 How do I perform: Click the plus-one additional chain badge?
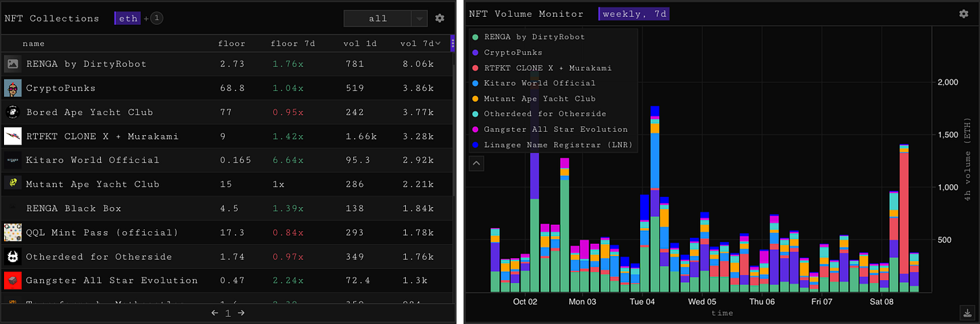156,18
